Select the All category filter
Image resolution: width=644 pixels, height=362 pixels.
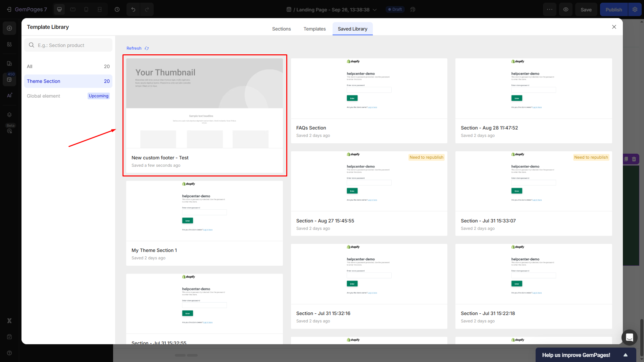[x=68, y=66]
